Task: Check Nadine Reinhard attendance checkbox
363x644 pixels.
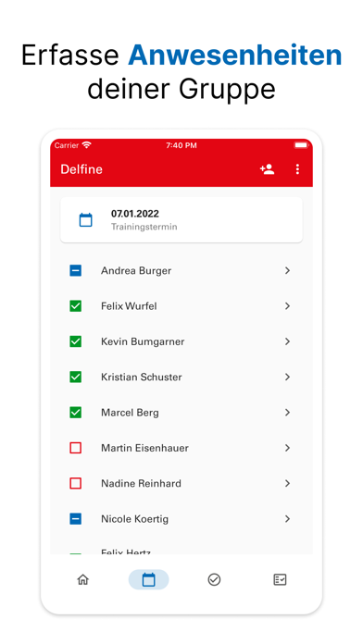Action: 76,483
